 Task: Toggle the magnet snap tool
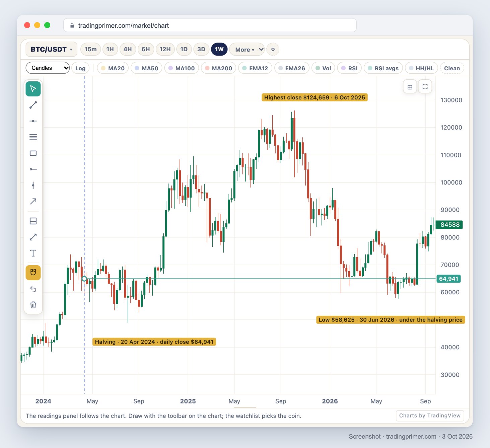coord(33,273)
